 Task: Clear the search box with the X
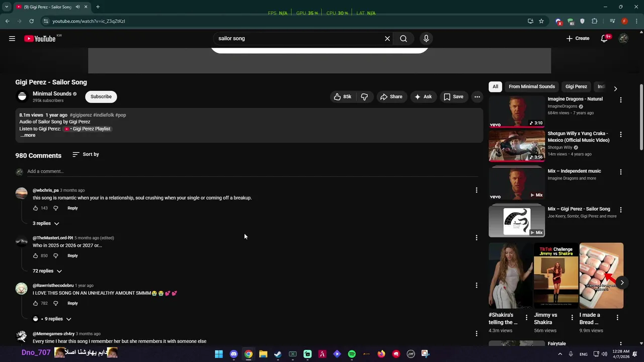point(387,39)
